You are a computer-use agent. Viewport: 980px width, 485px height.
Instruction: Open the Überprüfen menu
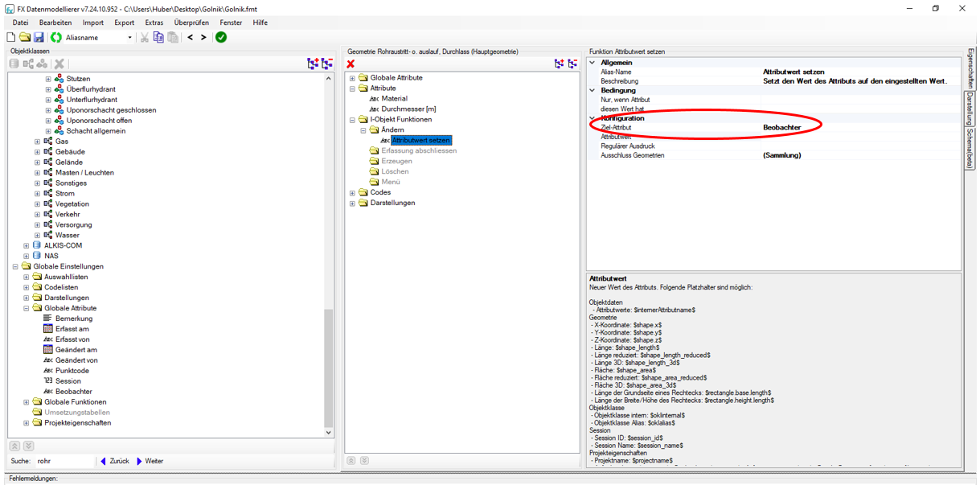(191, 23)
